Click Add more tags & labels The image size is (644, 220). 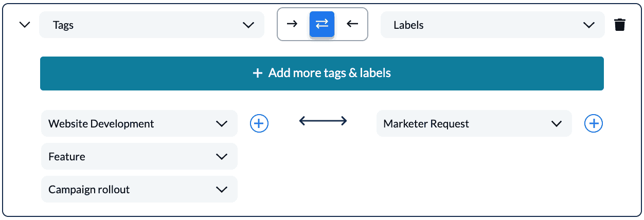322,74
